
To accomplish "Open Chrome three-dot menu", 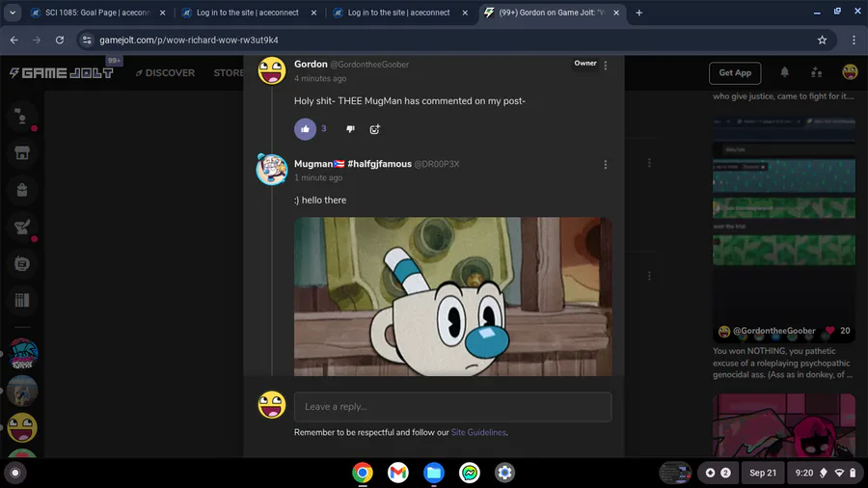I will click(854, 40).
